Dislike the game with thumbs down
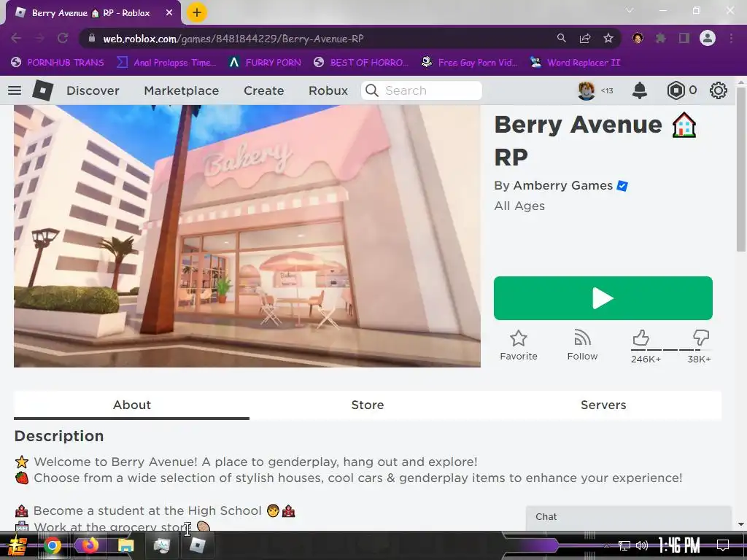Screen dimensions: 747x560 (701, 338)
